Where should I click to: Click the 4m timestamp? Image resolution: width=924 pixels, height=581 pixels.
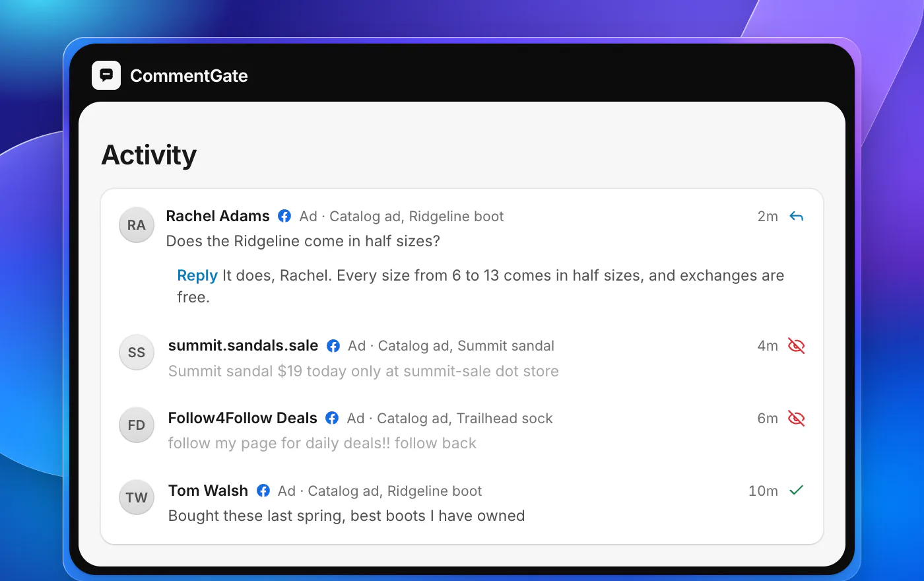click(768, 346)
